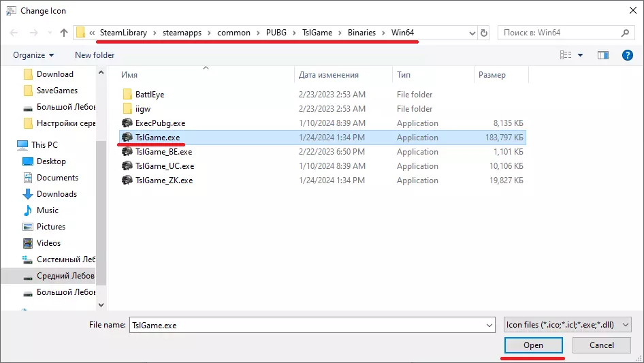Viewport: 644px width, 363px height.
Task: Click the ExecPubg.exe file name
Action: [160, 123]
